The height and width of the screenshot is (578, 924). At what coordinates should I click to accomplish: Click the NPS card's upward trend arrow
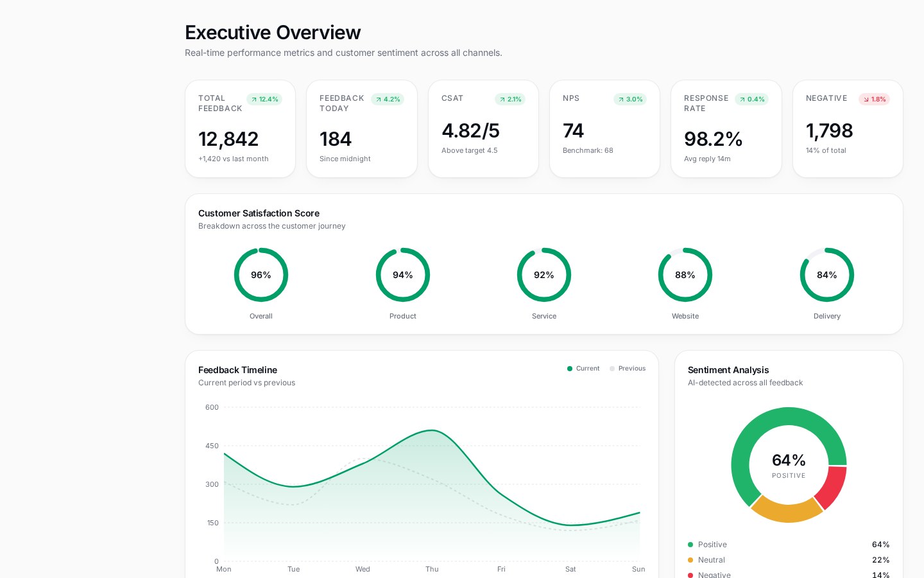[x=621, y=100]
